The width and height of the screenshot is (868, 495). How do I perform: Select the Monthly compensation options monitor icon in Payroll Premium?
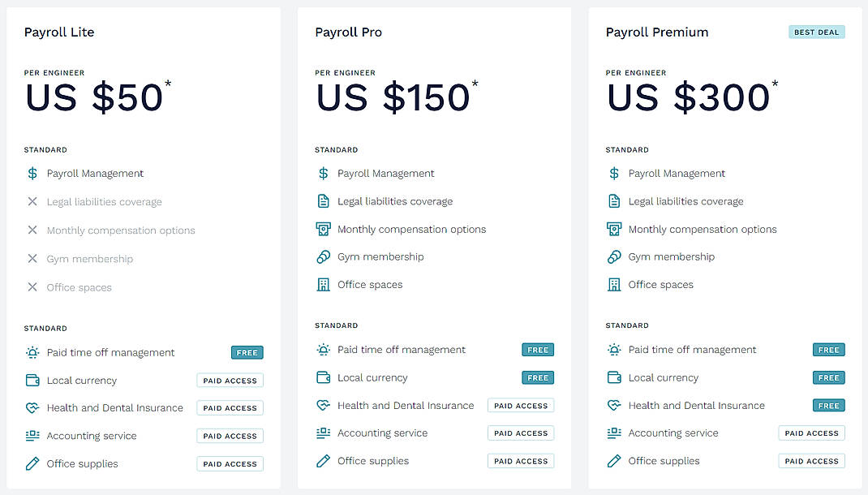[613, 229]
